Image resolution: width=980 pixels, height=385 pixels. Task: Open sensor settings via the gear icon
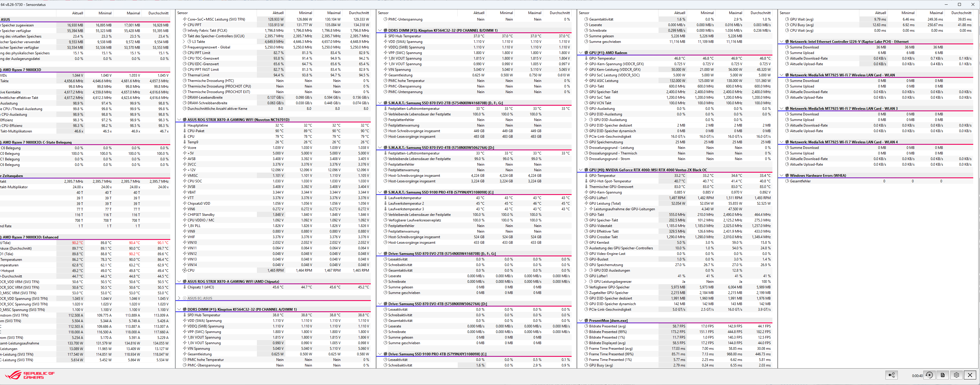(957, 375)
